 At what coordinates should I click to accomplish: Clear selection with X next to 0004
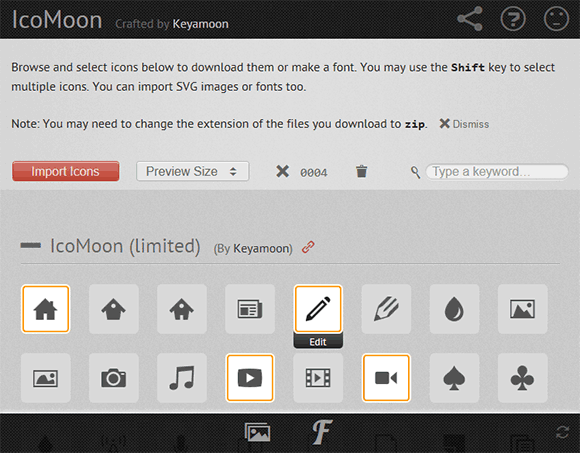[283, 172]
